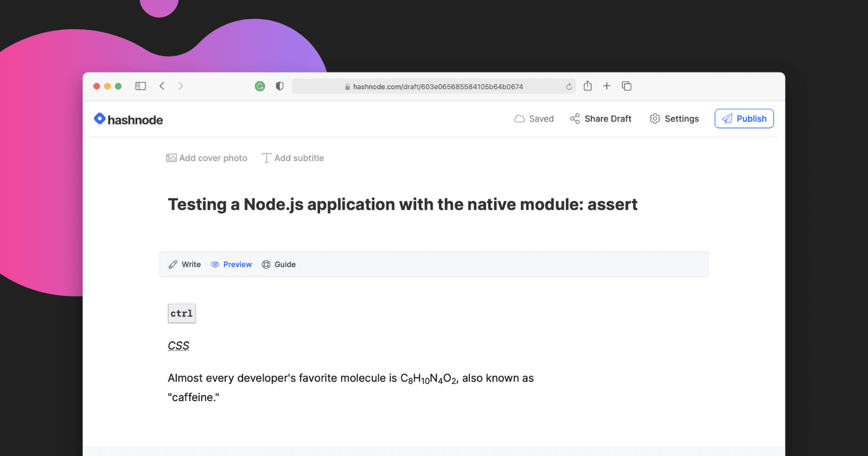The height and width of the screenshot is (456, 868).
Task: Go back with the browser back arrow
Action: pyautogui.click(x=162, y=86)
